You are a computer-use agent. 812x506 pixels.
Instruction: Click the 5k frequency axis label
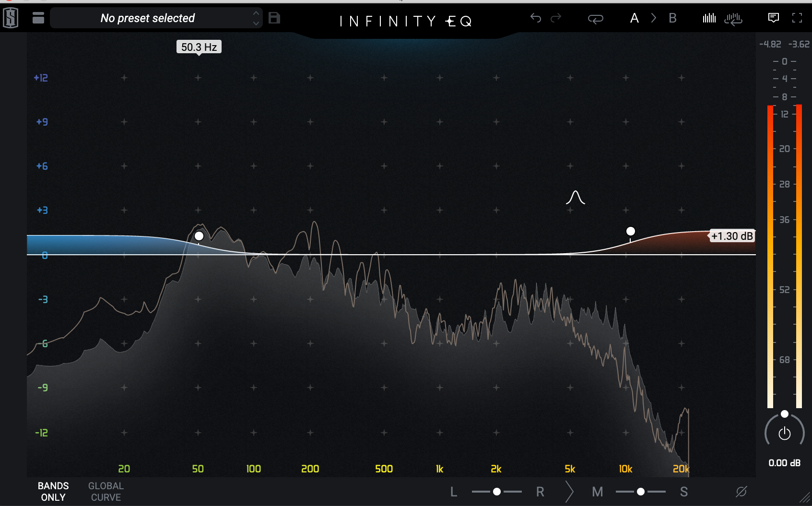click(570, 469)
